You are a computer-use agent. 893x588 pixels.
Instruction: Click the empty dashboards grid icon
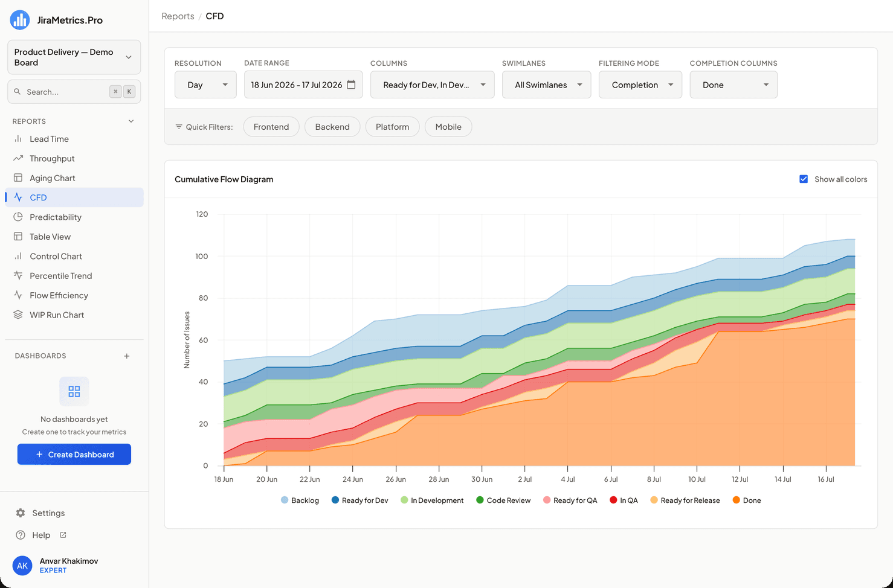[74, 392]
